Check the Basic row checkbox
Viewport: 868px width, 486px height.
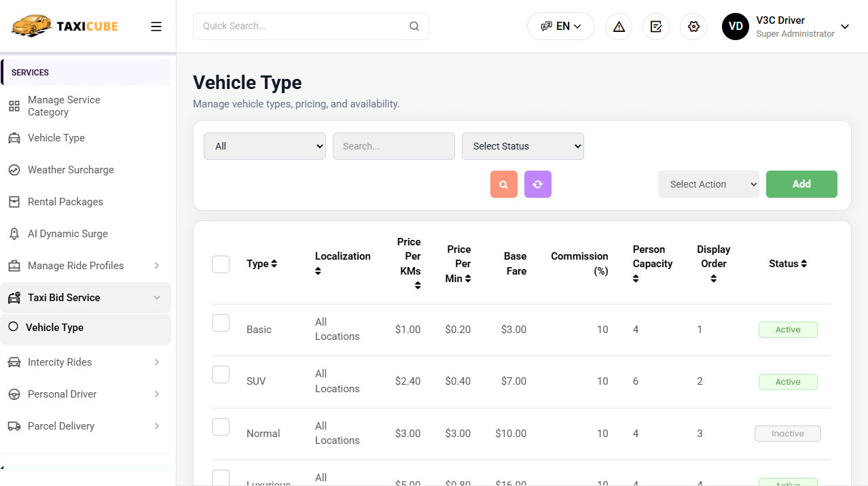point(221,323)
